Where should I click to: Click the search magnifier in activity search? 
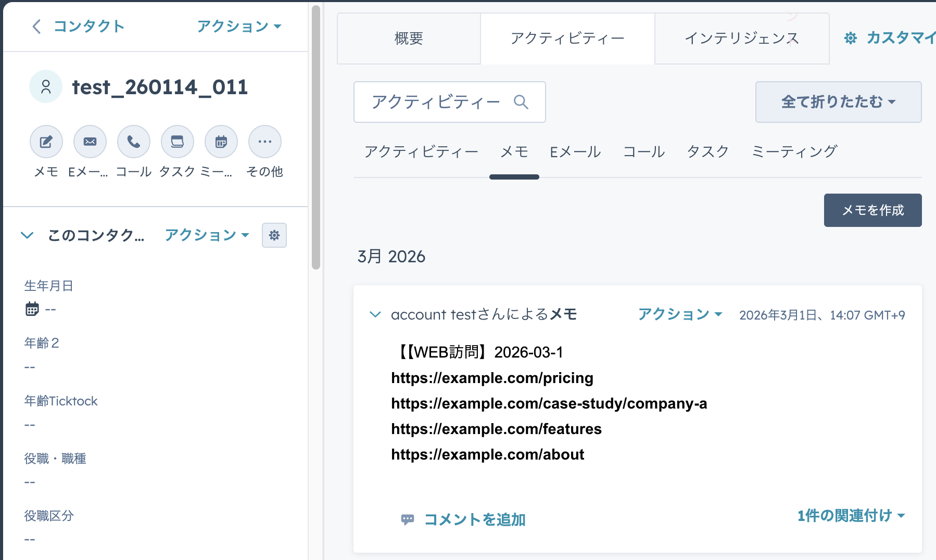521,102
